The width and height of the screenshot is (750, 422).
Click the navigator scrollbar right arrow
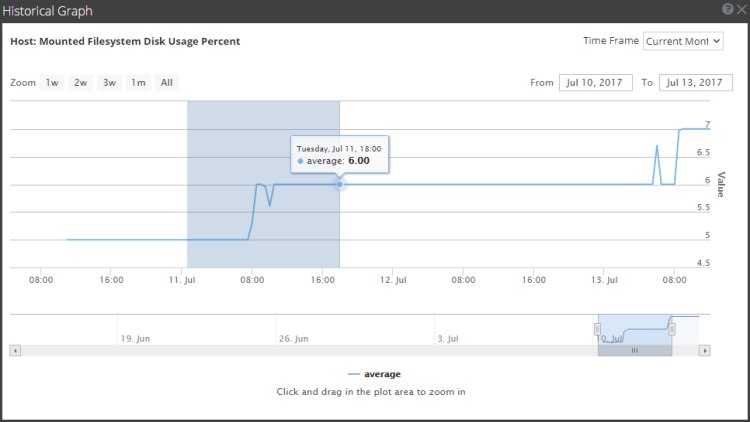705,351
